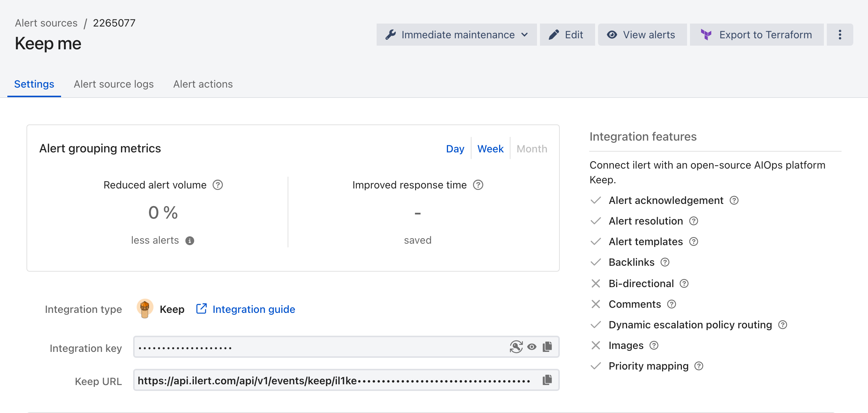Click help icon for Comments
Image resolution: width=868 pixels, height=413 pixels.
672,304
